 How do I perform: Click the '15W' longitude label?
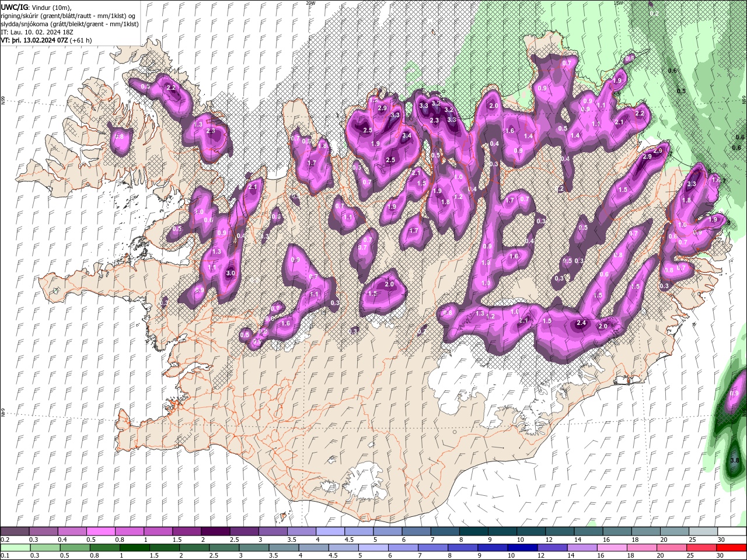[x=618, y=3]
